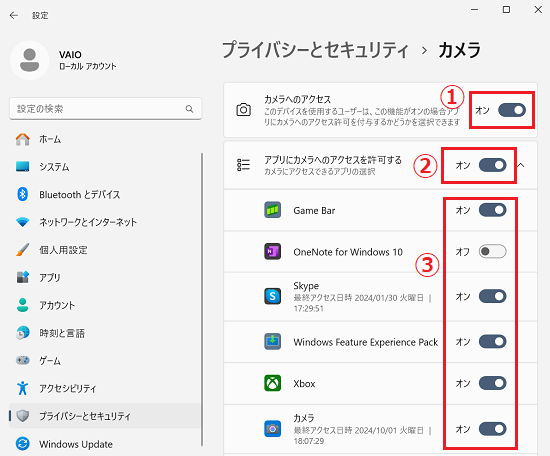Screen dimensions: 550x456
Task: Open アプリ settings page
Action: [x=105, y=277]
